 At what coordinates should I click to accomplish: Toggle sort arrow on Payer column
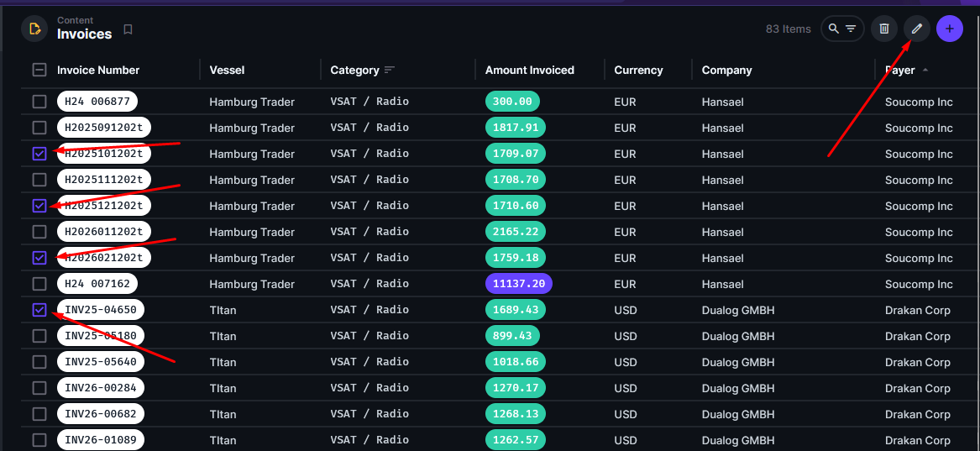coord(925,71)
